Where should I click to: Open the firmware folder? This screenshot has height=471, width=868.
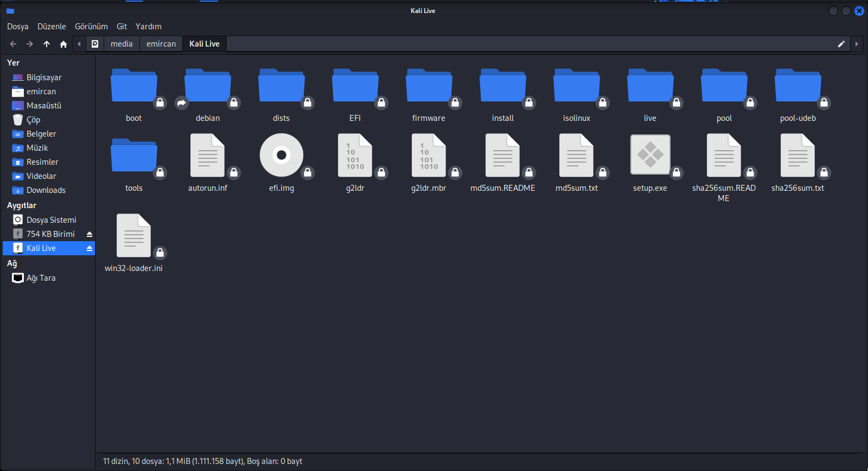pyautogui.click(x=429, y=86)
